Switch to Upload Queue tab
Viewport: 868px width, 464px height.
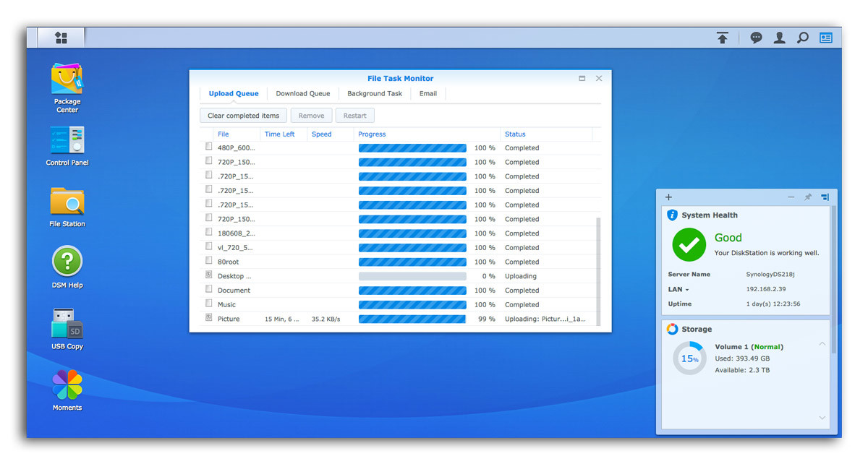(234, 93)
